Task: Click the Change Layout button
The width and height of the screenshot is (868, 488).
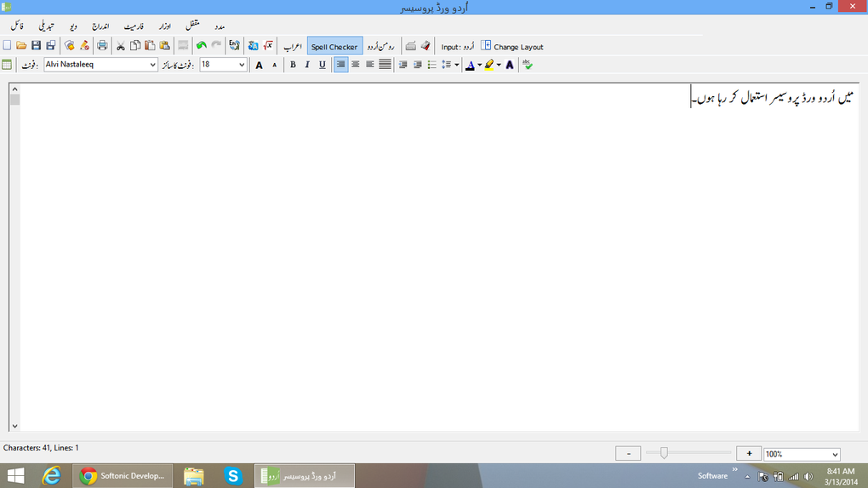Action: tap(512, 47)
